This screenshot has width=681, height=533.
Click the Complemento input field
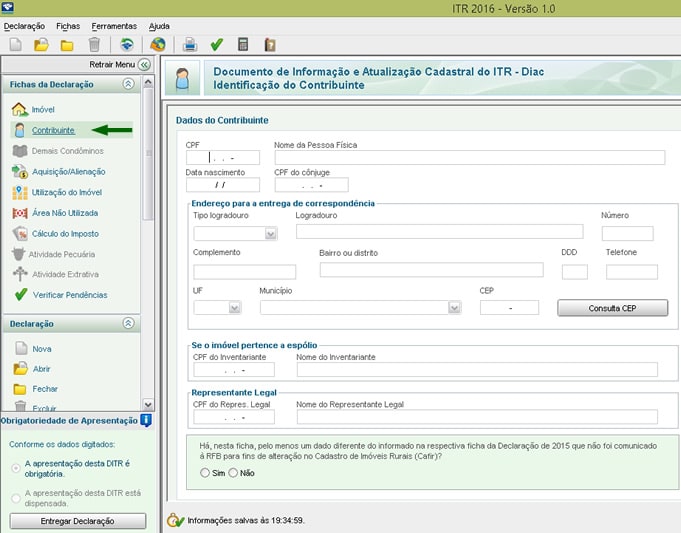[x=245, y=272]
